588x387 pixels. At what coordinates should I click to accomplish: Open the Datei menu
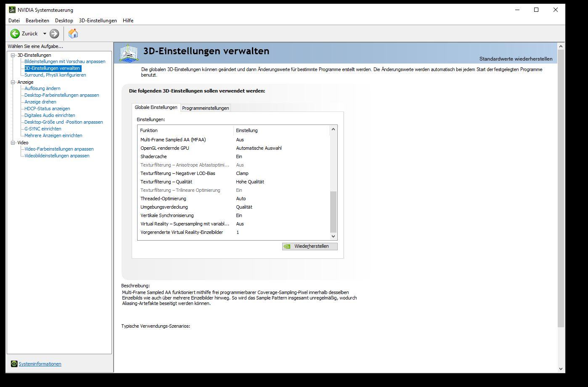14,20
